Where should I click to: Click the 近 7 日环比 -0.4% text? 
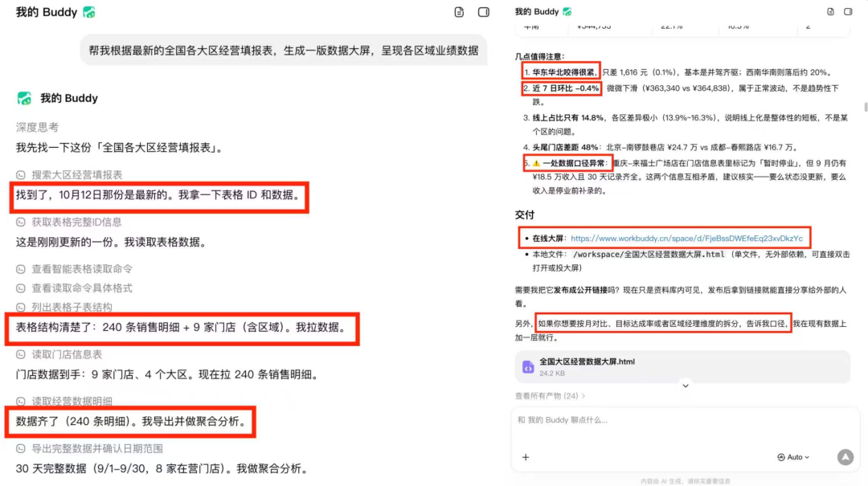[x=566, y=88]
